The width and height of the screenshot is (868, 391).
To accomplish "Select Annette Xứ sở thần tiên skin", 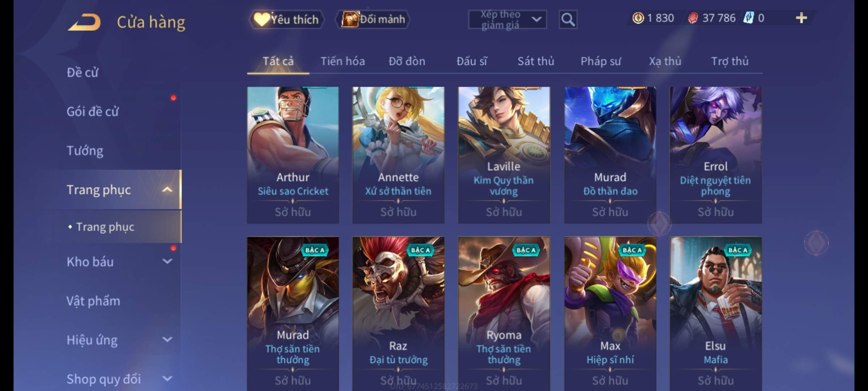I will click(x=398, y=155).
